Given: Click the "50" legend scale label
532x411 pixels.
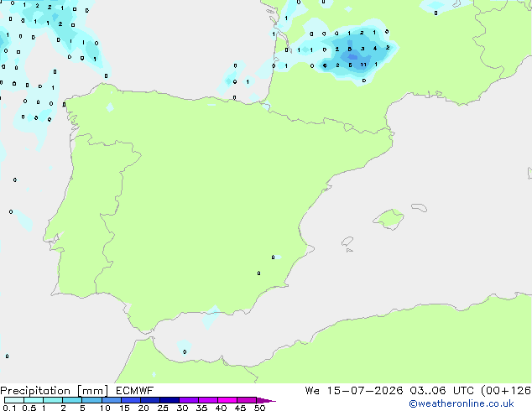Looking at the screenshot, I should point(259,408).
